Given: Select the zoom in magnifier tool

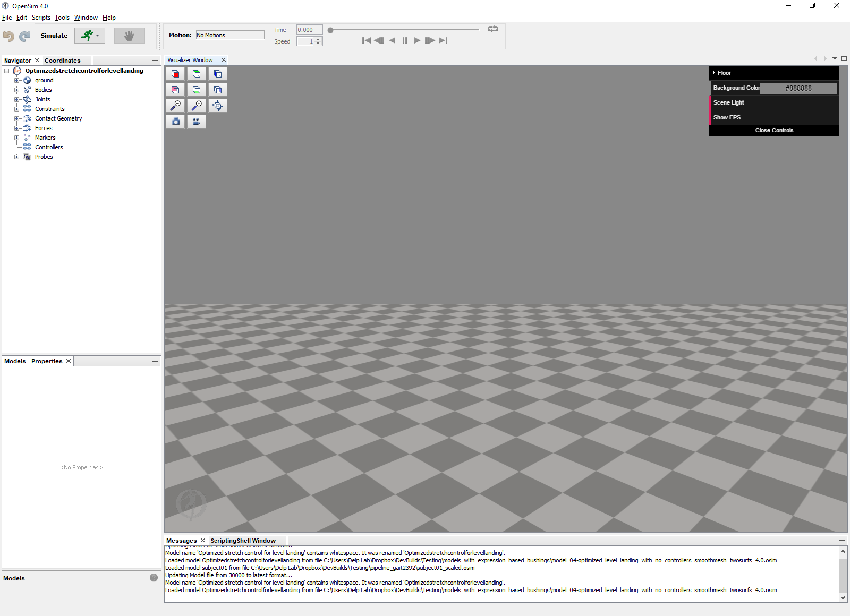Looking at the screenshot, I should [x=197, y=106].
